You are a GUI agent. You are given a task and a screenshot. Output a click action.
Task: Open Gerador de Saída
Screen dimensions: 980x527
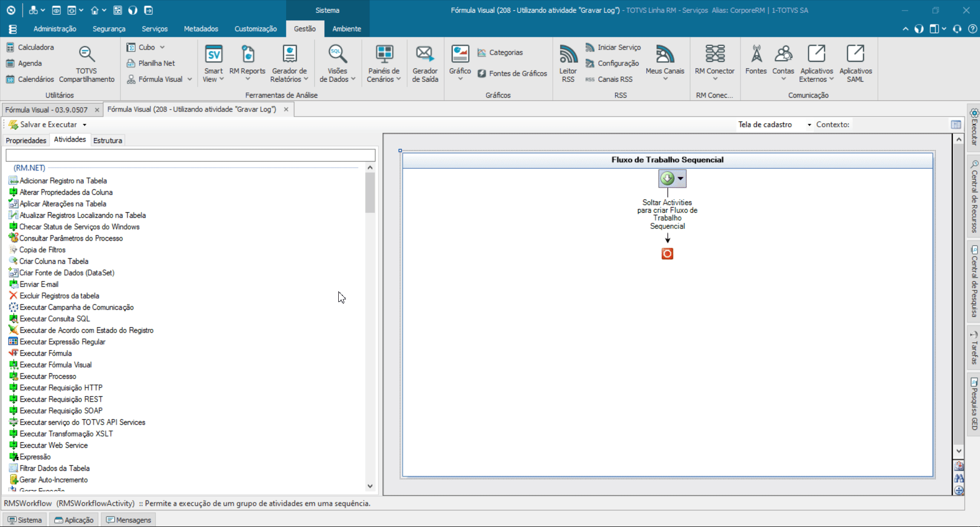pyautogui.click(x=425, y=63)
